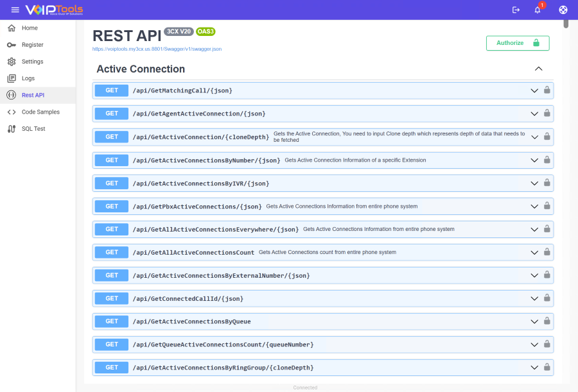The image size is (578, 392).
Task: Collapse the Active Connection section
Action: [x=538, y=69]
